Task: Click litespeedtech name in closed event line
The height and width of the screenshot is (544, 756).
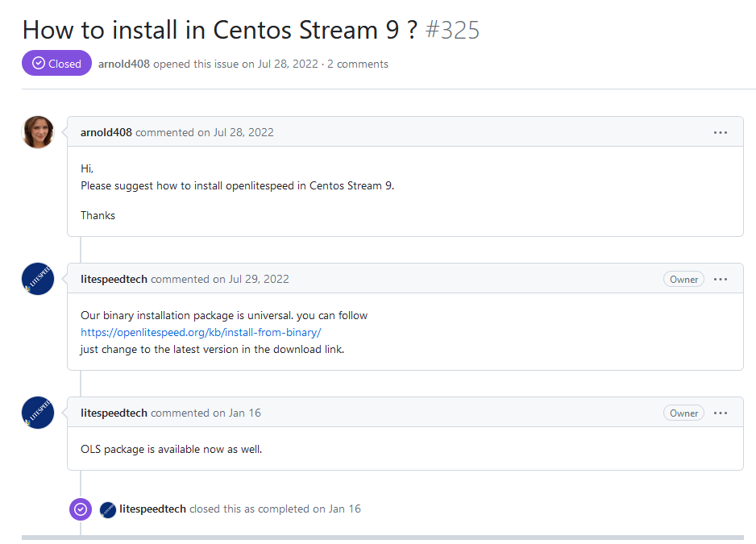Action: pyautogui.click(x=152, y=509)
